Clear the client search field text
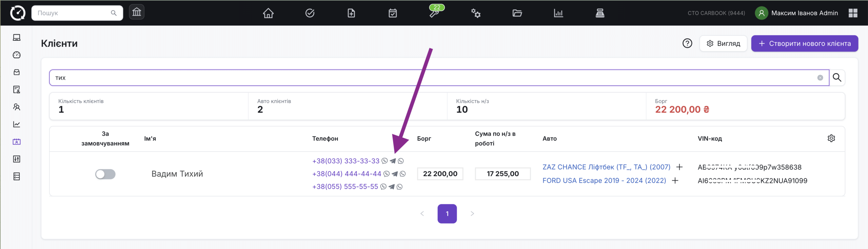Image resolution: width=868 pixels, height=249 pixels. (820, 78)
